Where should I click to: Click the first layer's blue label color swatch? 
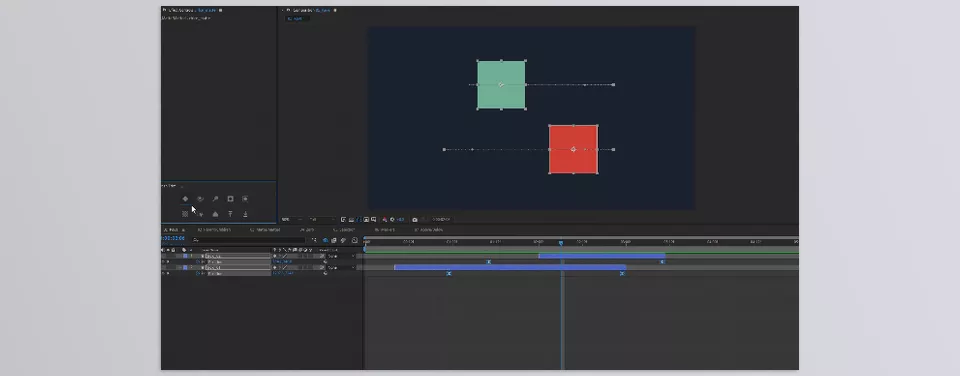[x=185, y=256]
